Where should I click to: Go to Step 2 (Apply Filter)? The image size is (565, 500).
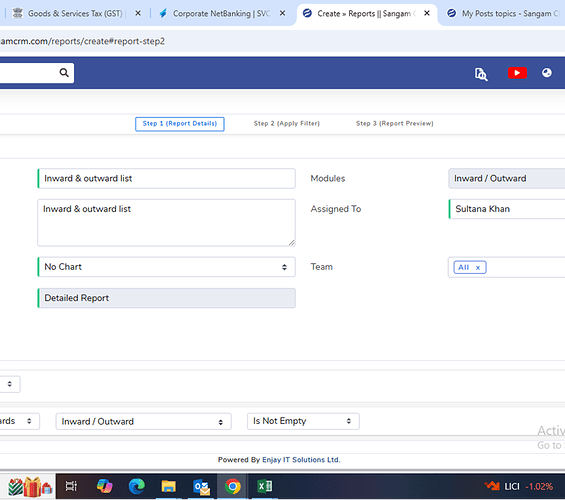point(286,124)
